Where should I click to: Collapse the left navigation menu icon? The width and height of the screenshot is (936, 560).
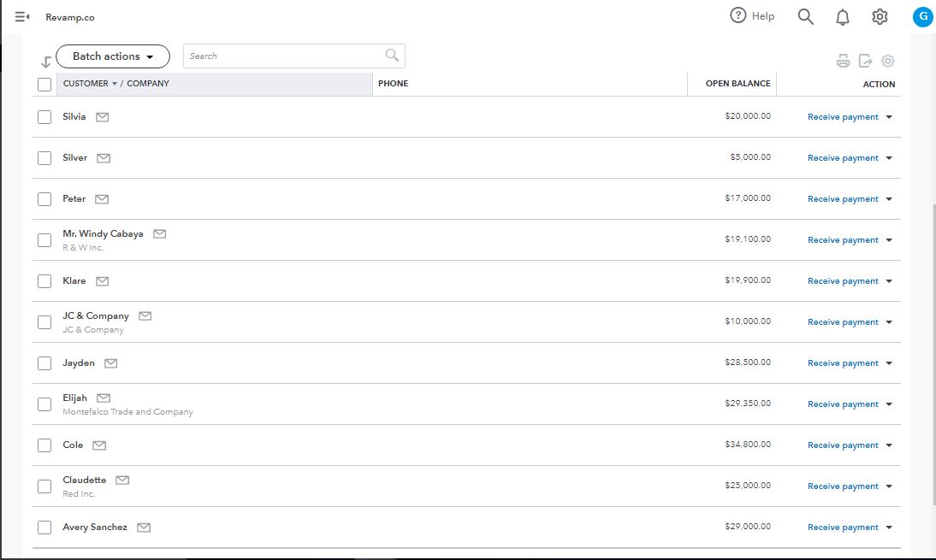(x=22, y=17)
